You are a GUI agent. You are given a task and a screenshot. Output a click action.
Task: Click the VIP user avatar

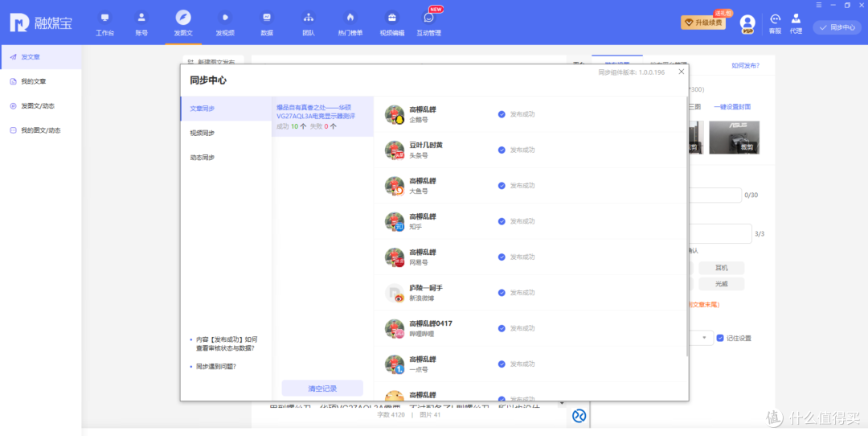[747, 24]
